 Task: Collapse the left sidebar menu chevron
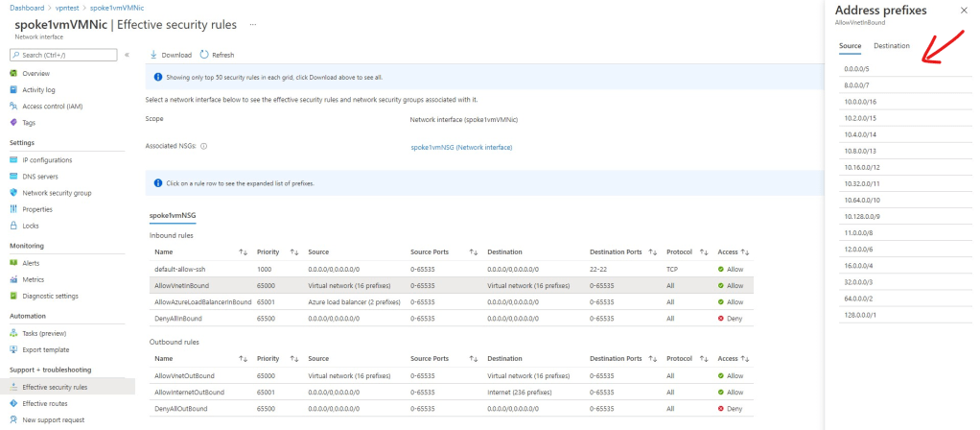point(127,55)
